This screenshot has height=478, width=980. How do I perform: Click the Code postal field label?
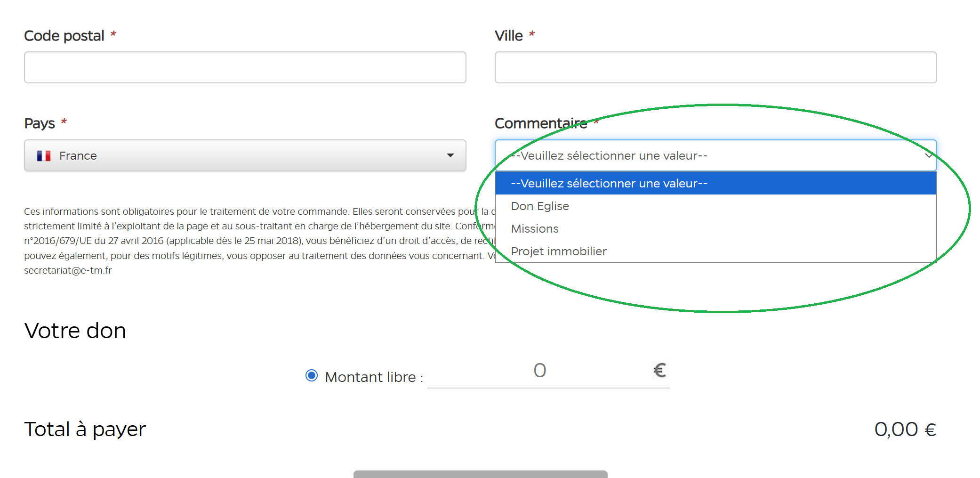(64, 36)
